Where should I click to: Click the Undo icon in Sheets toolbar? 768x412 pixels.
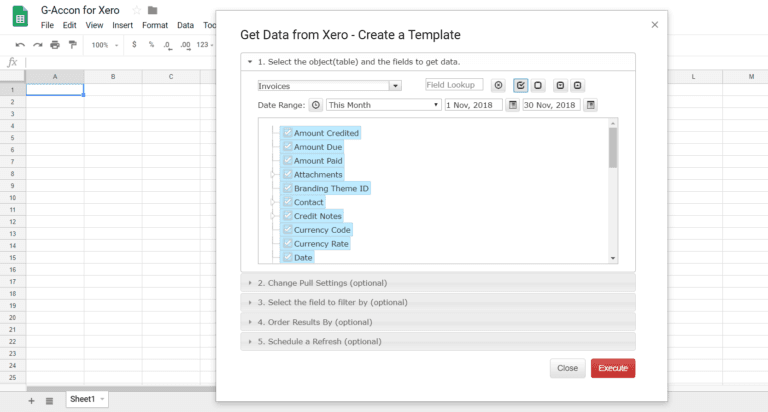[20, 45]
